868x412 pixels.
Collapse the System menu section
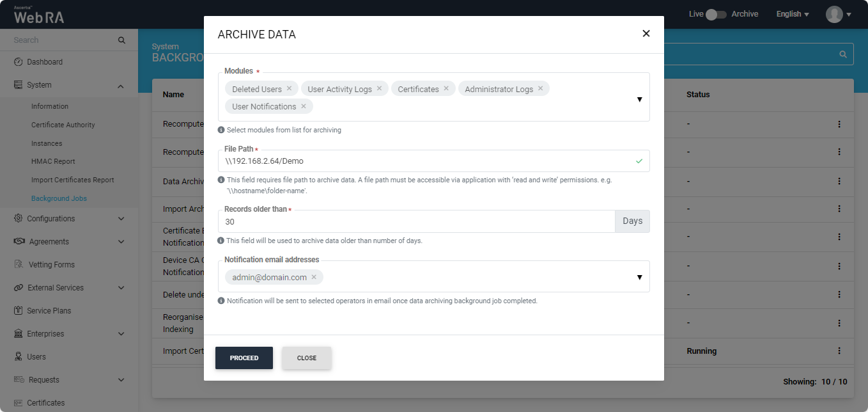pos(121,86)
